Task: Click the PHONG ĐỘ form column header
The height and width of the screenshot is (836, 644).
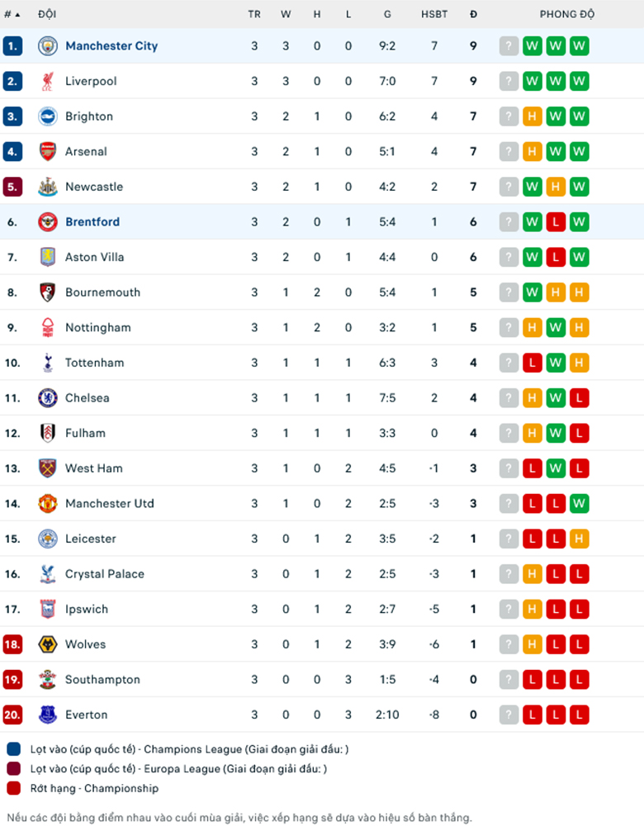Action: coord(566,14)
